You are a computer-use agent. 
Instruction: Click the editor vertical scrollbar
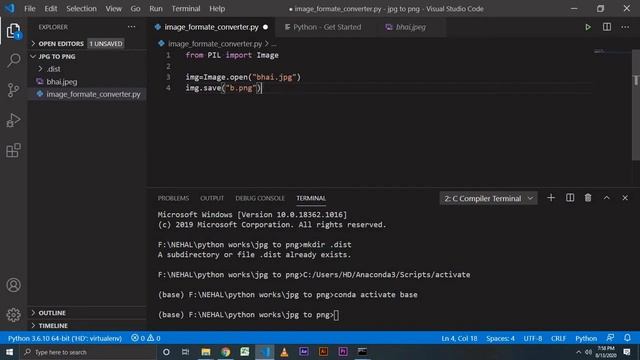[636, 104]
